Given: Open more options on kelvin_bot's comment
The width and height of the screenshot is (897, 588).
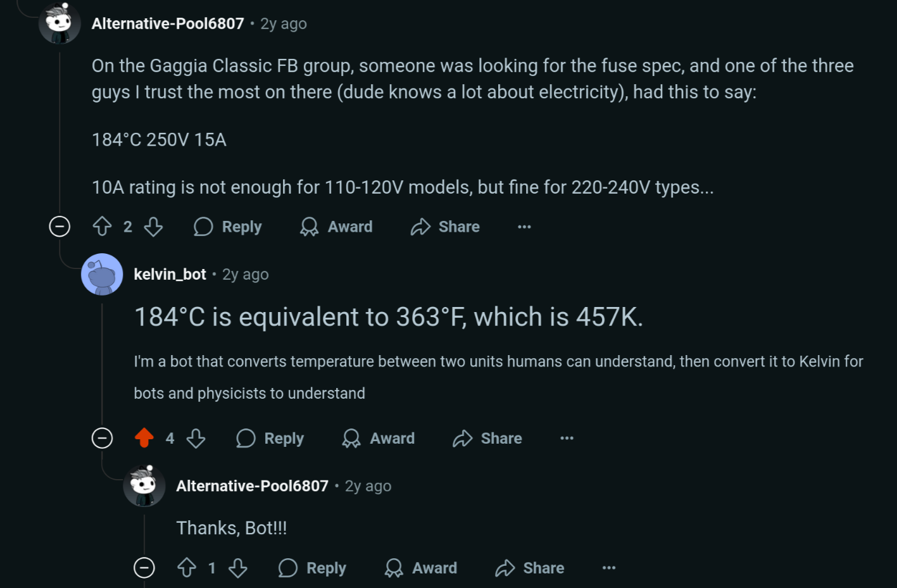Looking at the screenshot, I should (x=567, y=438).
